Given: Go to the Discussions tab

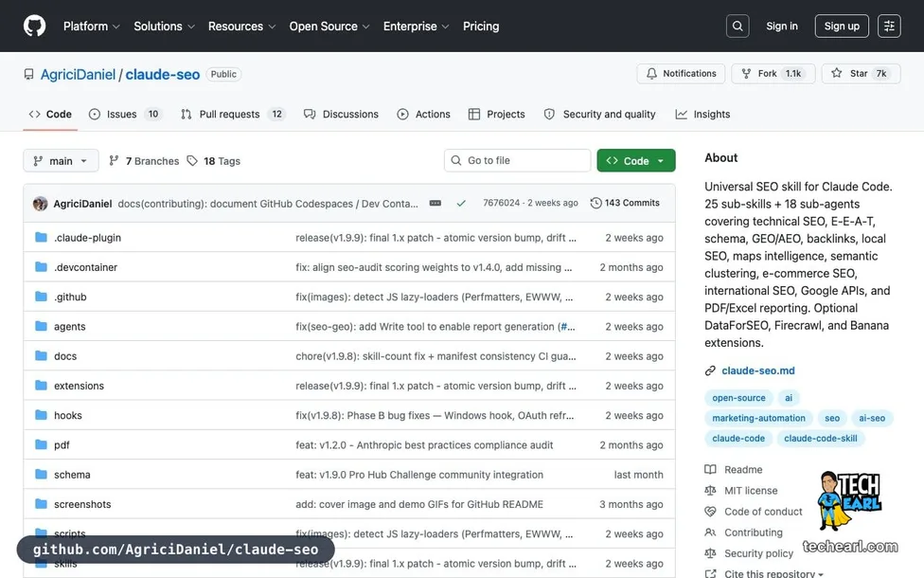Looking at the screenshot, I should (341, 114).
